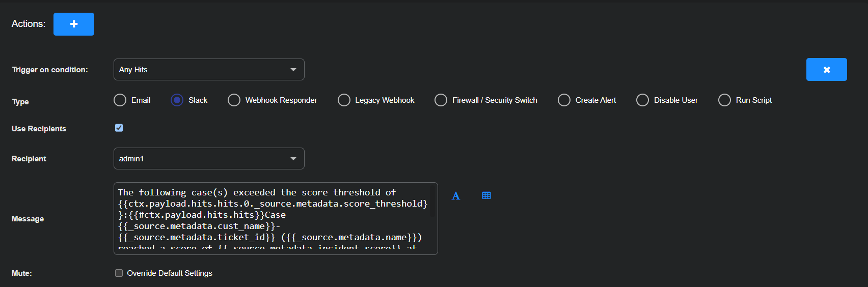Click the table icon beside message box
The width and height of the screenshot is (868, 287).
[x=486, y=195]
